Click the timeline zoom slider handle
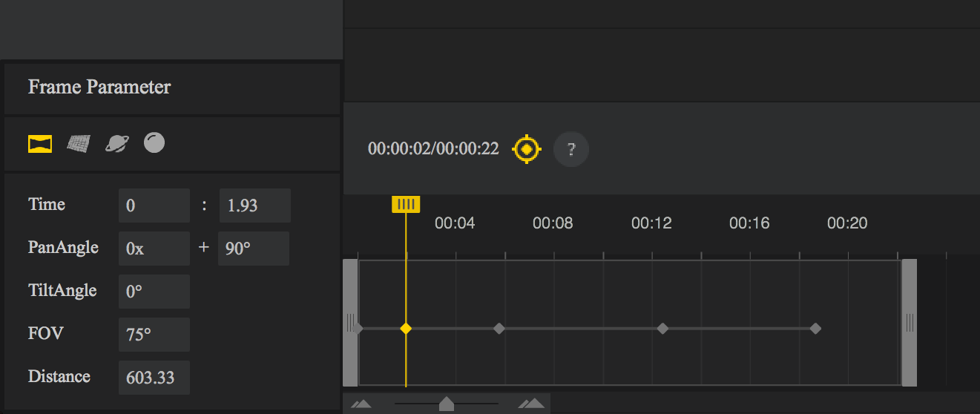Viewport: 980px width, 414px height. 447,404
